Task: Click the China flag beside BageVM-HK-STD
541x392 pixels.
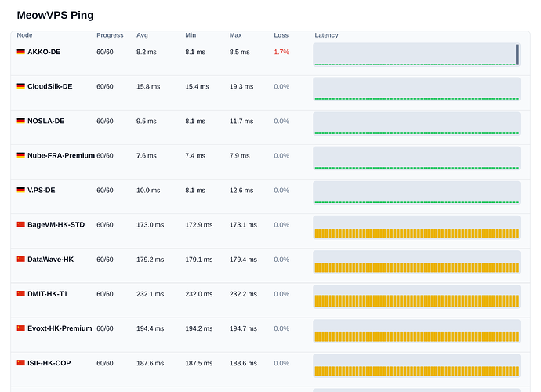Action: coord(20,224)
